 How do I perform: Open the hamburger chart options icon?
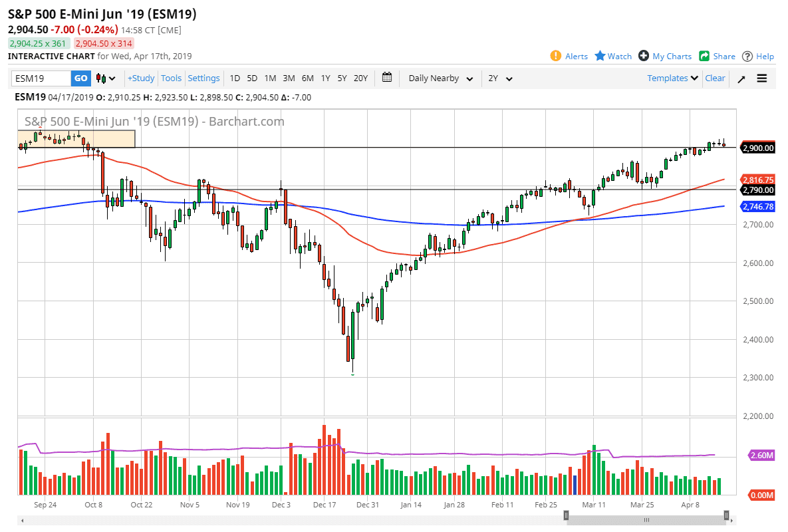761,78
